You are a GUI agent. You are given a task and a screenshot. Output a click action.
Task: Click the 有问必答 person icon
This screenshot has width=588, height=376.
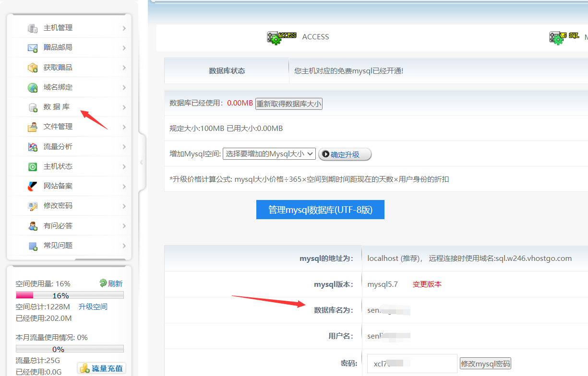33,226
